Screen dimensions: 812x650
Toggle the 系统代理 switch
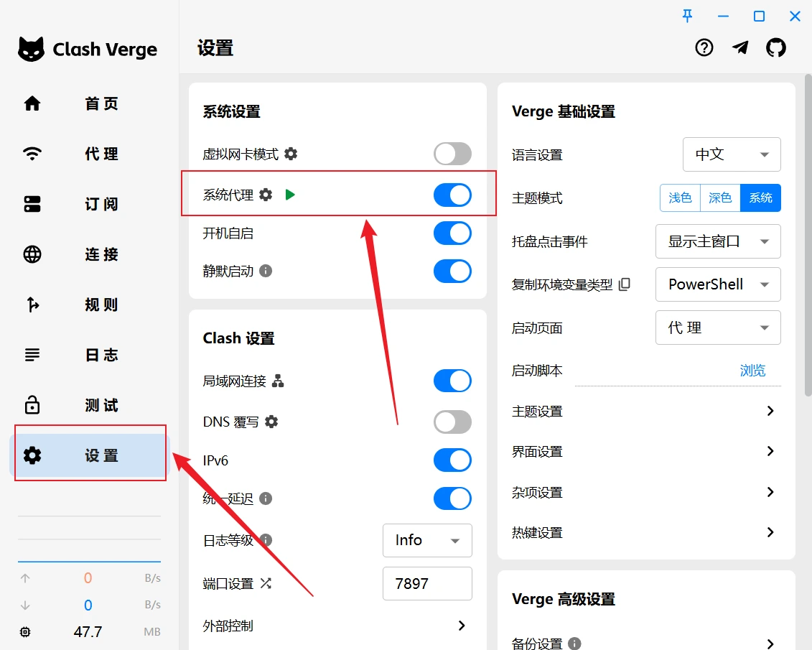(452, 195)
